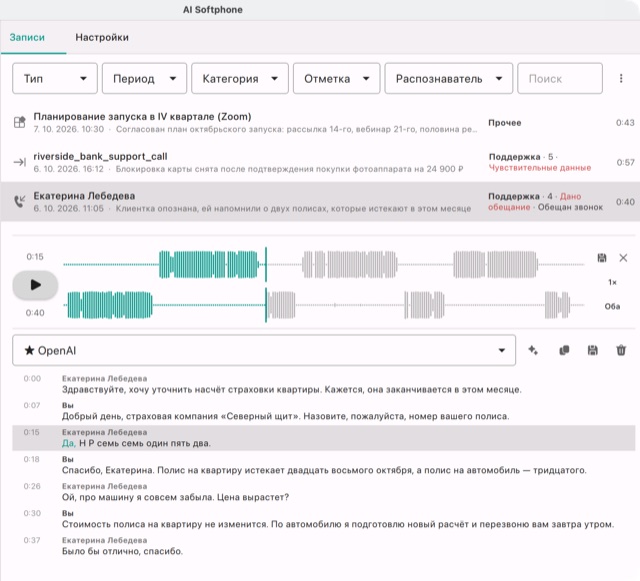Focus the Поиск search field

[560, 78]
